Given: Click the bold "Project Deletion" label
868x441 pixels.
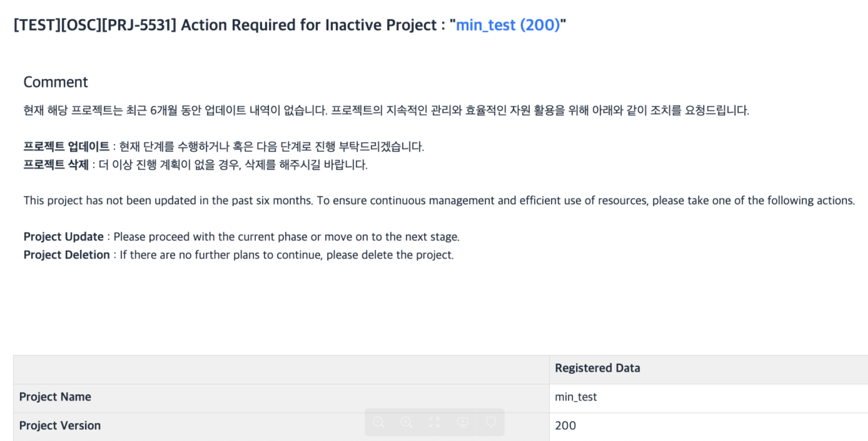Looking at the screenshot, I should 67,255.
